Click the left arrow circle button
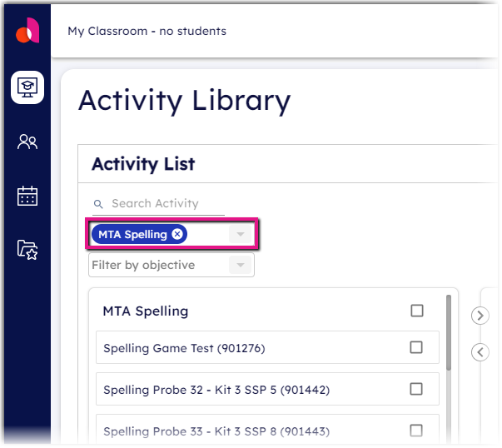 click(480, 352)
